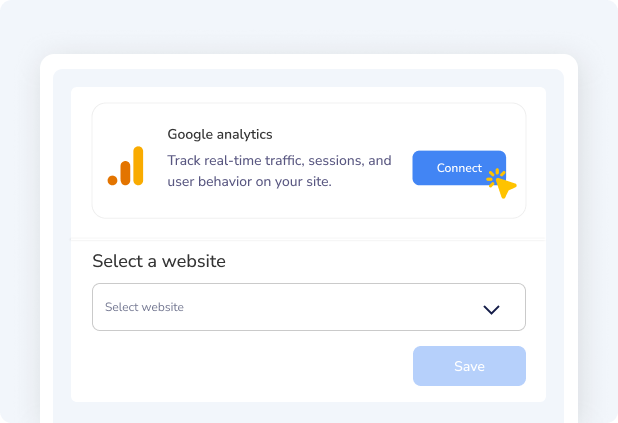618x423 pixels.
Task: Click the yellow cursor click indicator icon
Action: pos(503,183)
